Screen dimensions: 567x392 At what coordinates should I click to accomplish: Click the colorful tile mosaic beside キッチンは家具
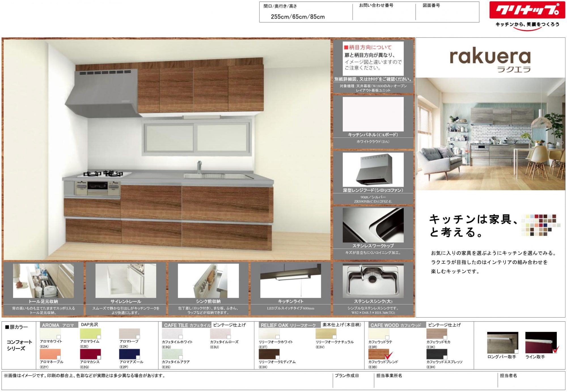tap(541, 225)
